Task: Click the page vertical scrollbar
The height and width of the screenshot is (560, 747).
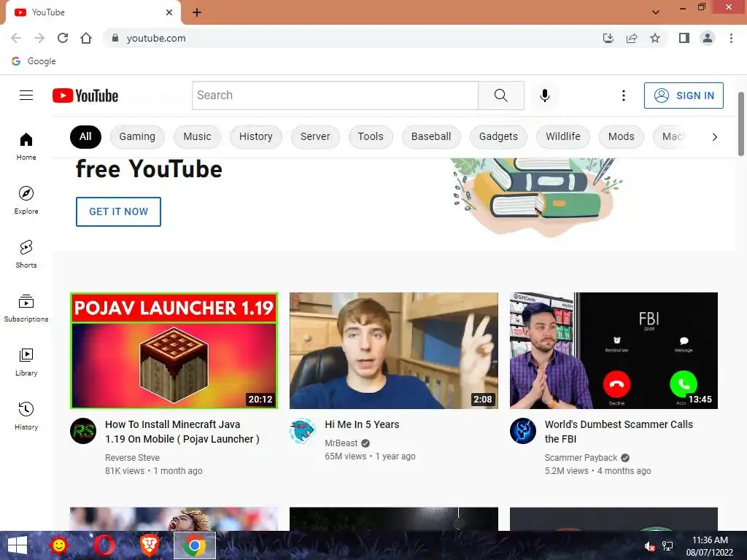Action: 741,124
